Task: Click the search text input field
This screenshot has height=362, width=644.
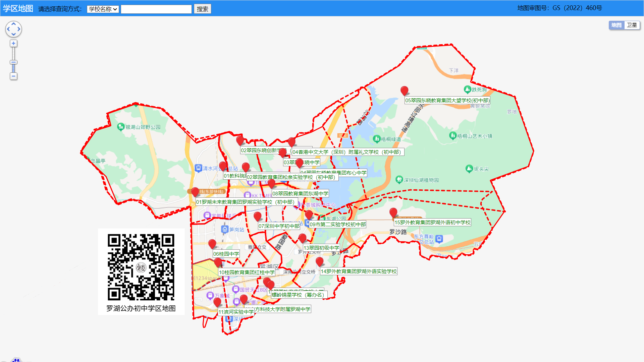Action: [156, 9]
